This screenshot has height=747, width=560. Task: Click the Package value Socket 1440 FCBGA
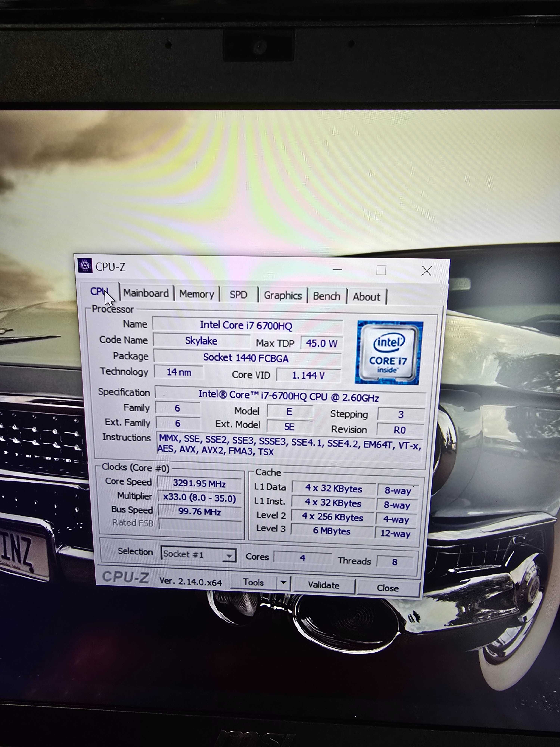247,358
